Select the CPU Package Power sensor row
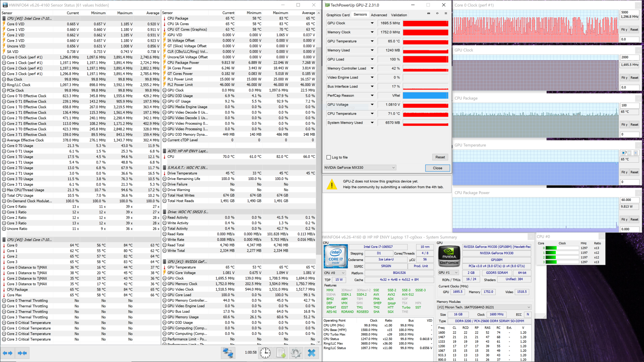The width and height of the screenshot is (644, 362). (x=239, y=63)
